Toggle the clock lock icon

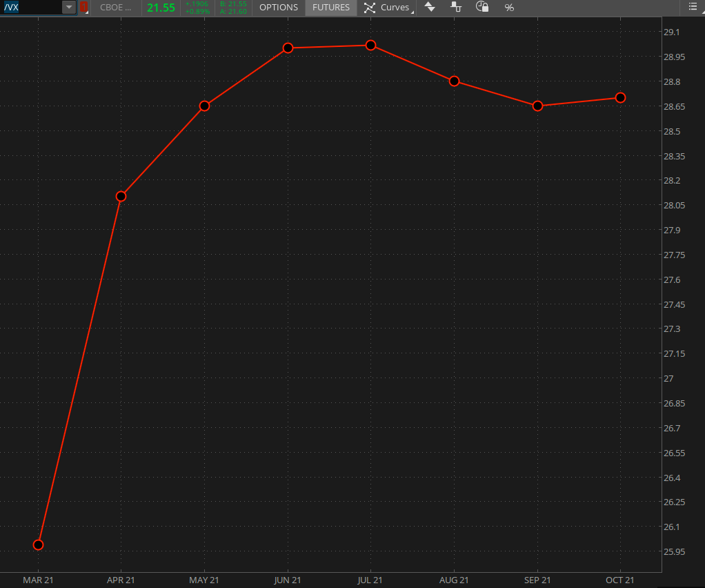pyautogui.click(x=483, y=8)
